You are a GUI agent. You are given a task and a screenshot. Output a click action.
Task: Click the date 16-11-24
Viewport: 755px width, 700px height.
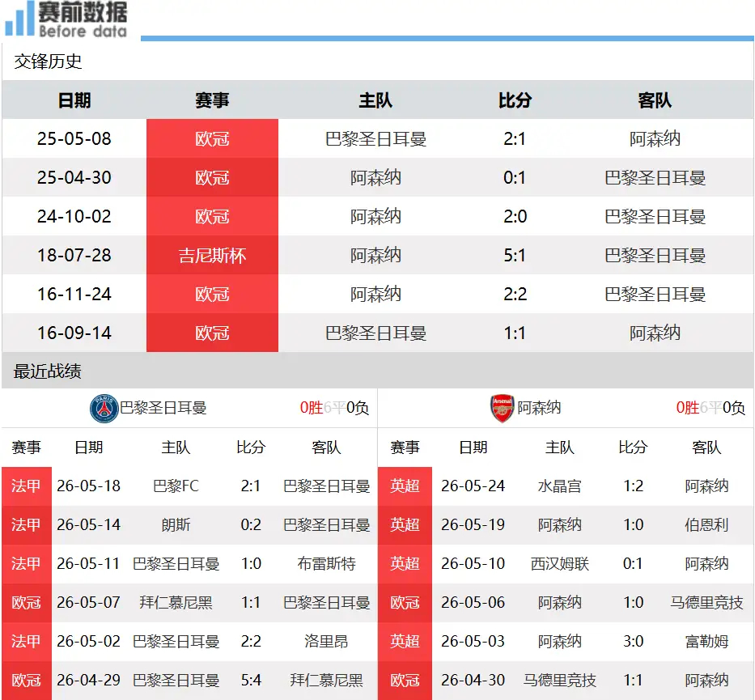click(x=74, y=294)
